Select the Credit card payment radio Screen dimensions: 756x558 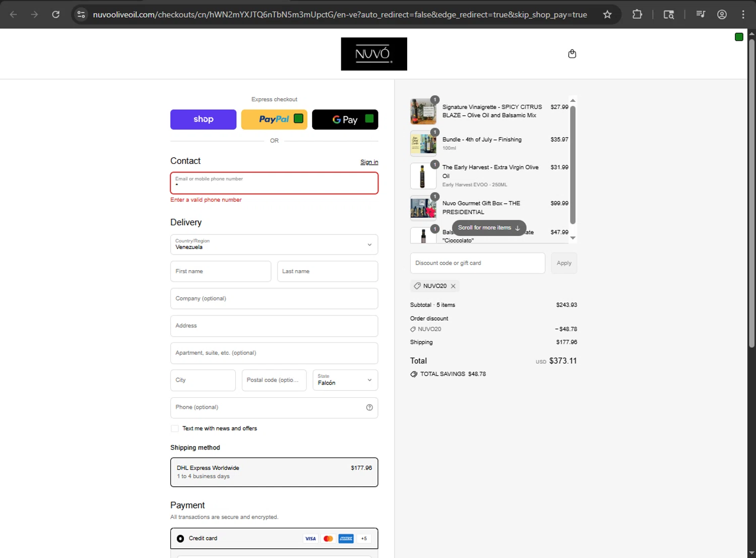point(180,538)
